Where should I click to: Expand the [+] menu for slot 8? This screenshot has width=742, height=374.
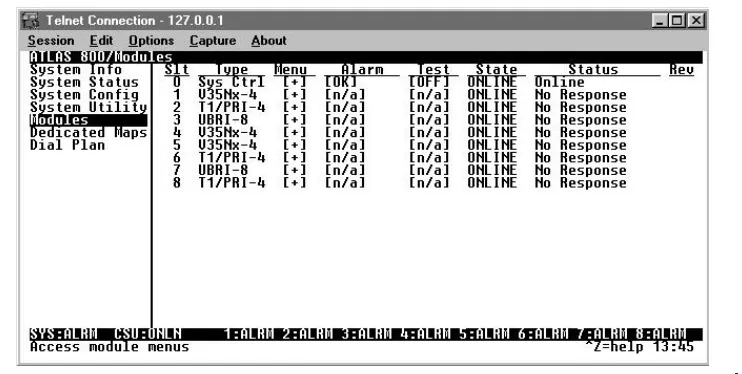[294, 183]
